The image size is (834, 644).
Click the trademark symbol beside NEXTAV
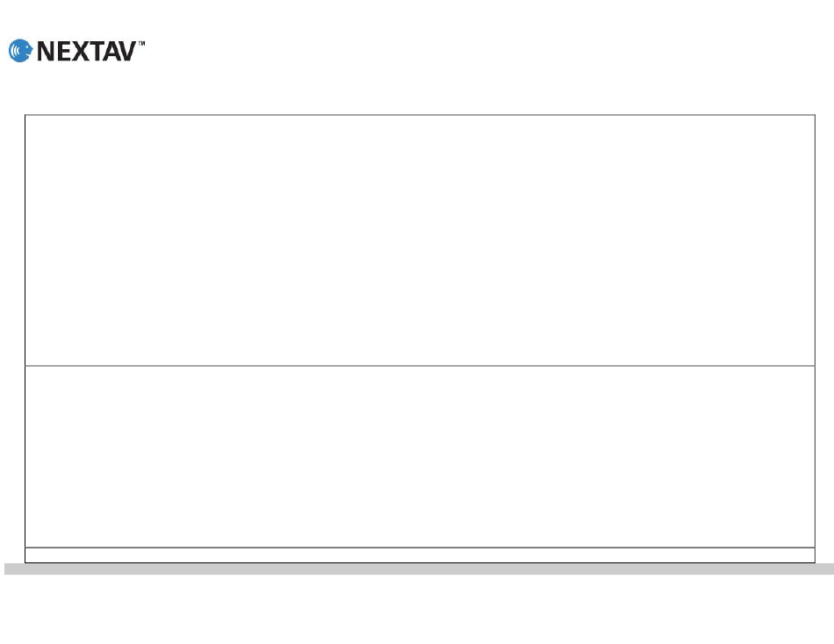click(141, 44)
